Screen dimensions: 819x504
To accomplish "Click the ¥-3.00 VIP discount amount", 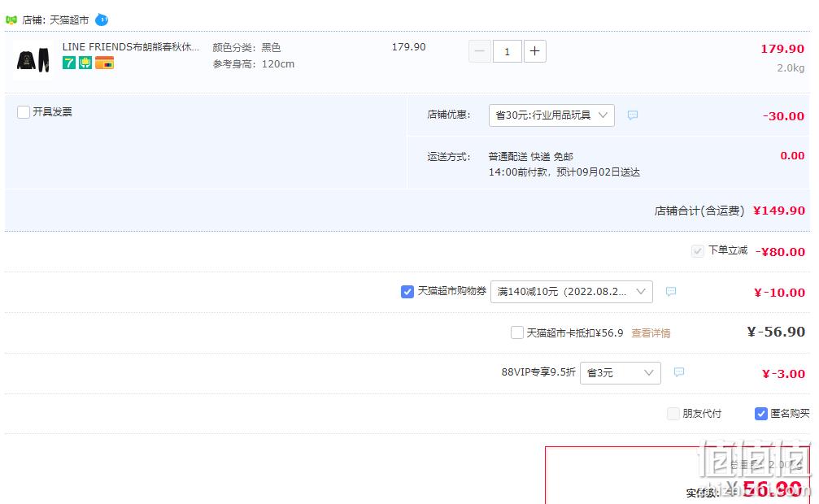I will (x=783, y=374).
